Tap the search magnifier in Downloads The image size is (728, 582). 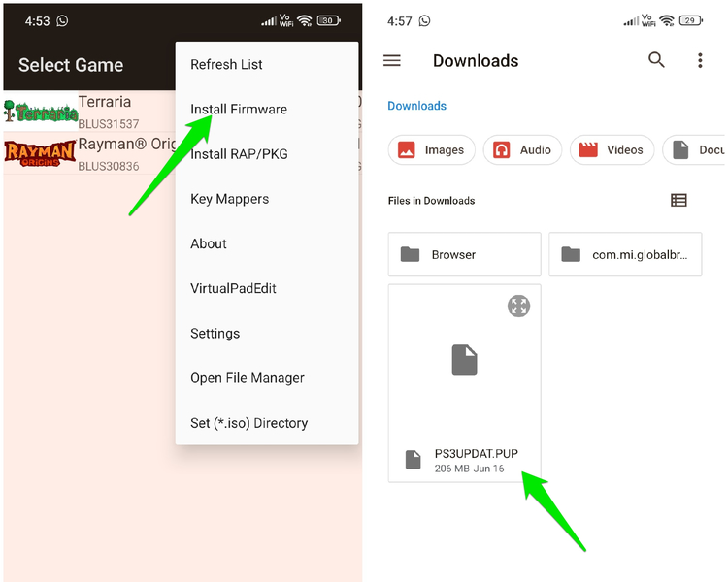(x=656, y=60)
